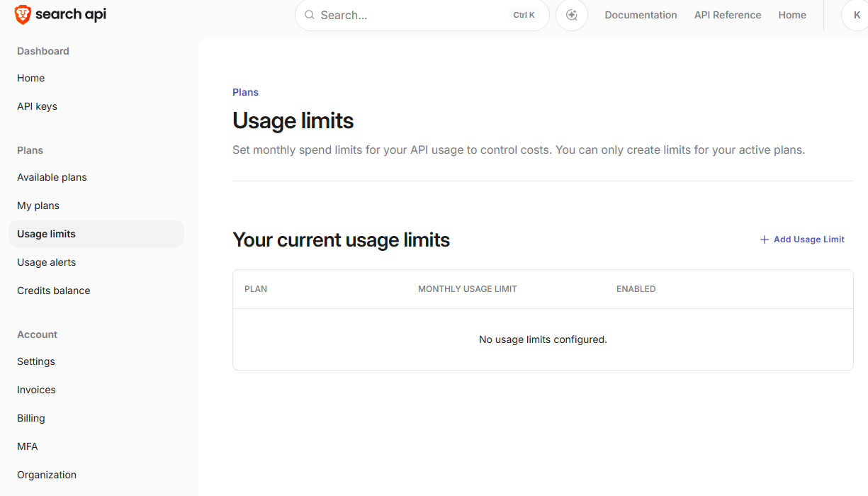Click the PLAN column header
The image size is (868, 496).
(x=256, y=289)
